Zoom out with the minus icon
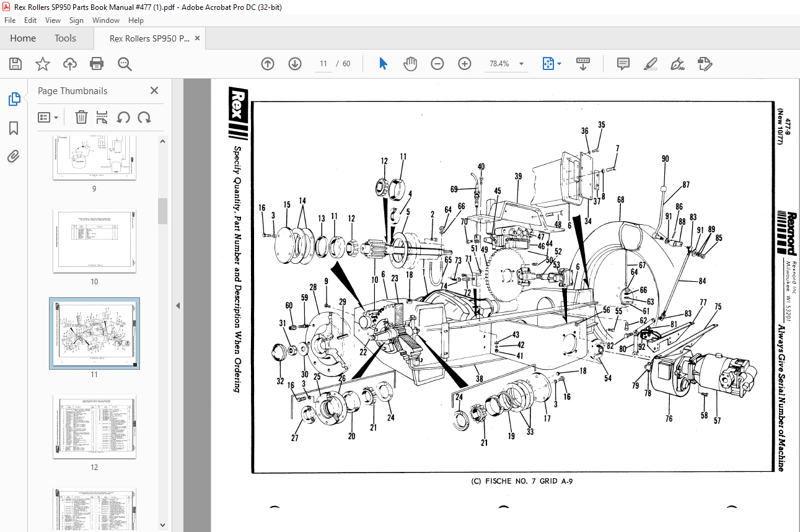 437,64
